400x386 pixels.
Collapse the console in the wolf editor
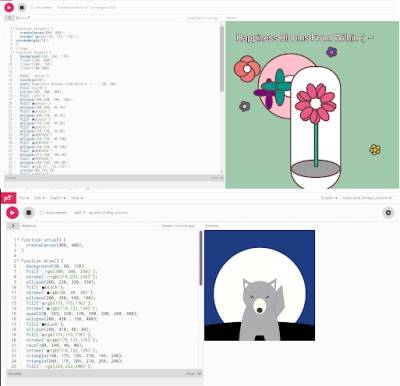click(199, 373)
